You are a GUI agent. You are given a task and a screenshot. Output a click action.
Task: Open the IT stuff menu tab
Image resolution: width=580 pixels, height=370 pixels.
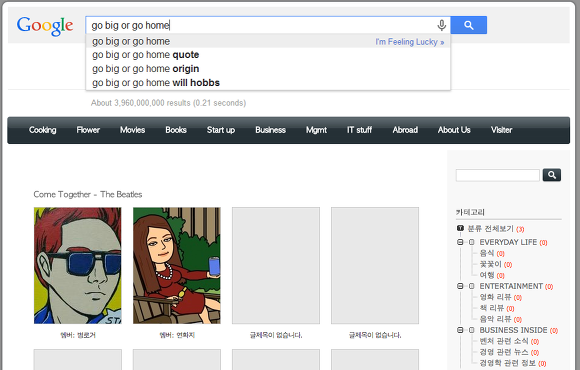pyautogui.click(x=359, y=130)
